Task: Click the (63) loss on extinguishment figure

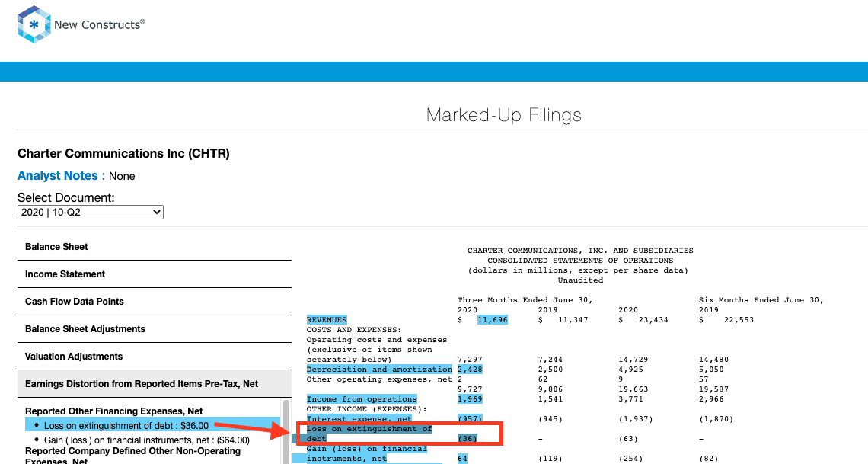Action: coord(628,439)
